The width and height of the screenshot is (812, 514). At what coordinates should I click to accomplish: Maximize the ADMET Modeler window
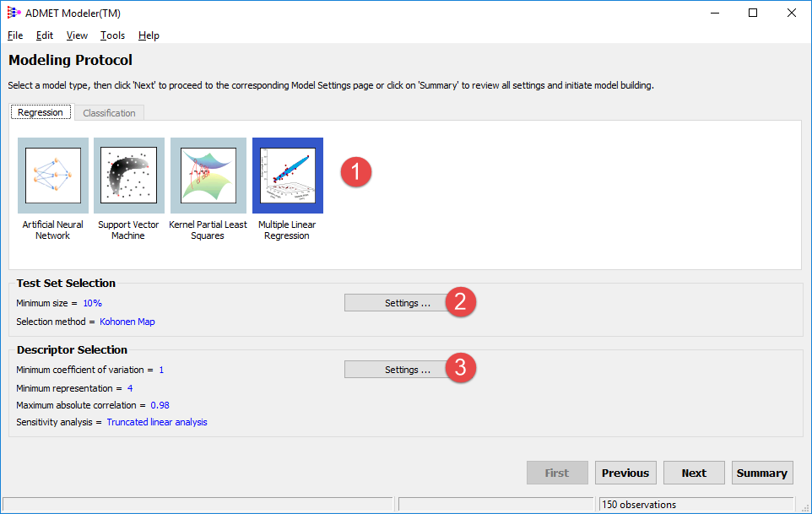753,13
